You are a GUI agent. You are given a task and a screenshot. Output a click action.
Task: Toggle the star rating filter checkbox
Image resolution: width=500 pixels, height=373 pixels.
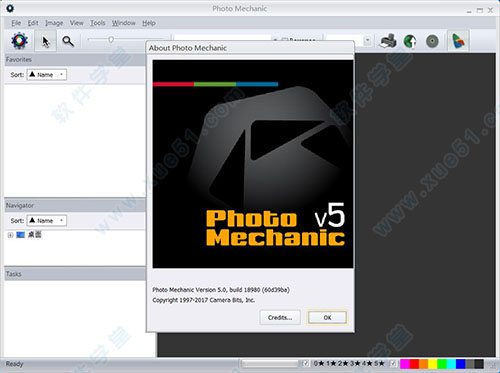306,363
